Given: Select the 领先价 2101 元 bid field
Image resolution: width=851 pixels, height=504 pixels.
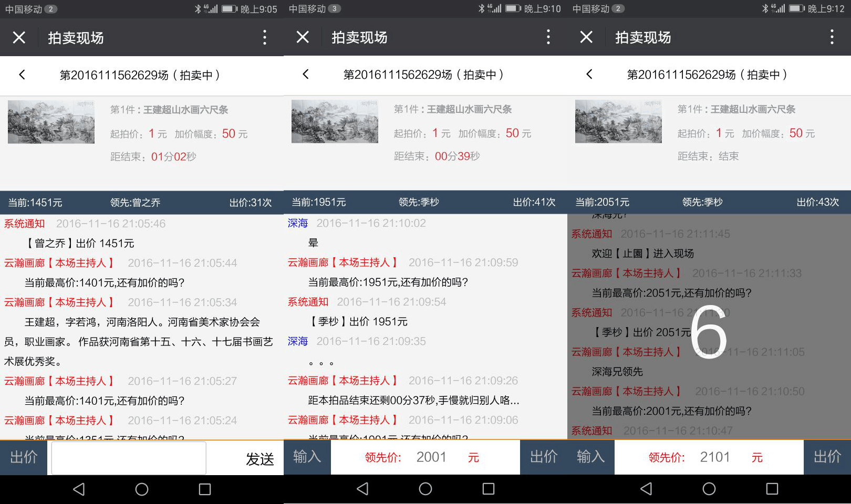Looking at the screenshot, I should click(x=709, y=457).
